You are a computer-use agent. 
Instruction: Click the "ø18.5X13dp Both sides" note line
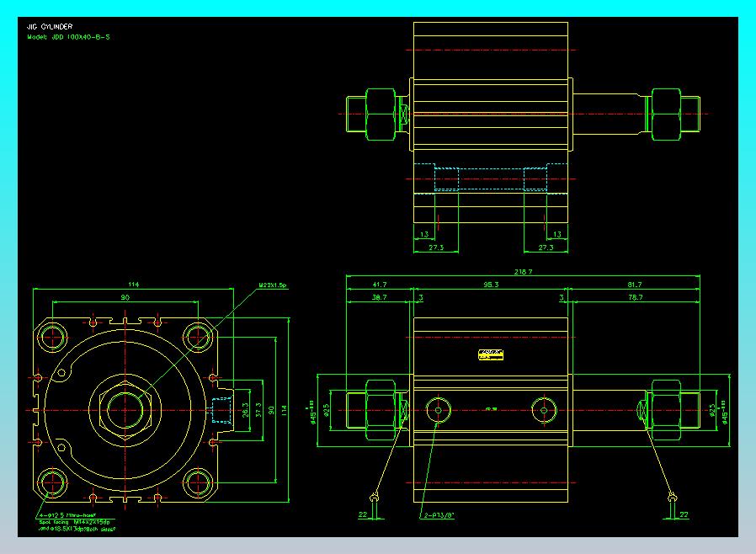click(x=77, y=529)
